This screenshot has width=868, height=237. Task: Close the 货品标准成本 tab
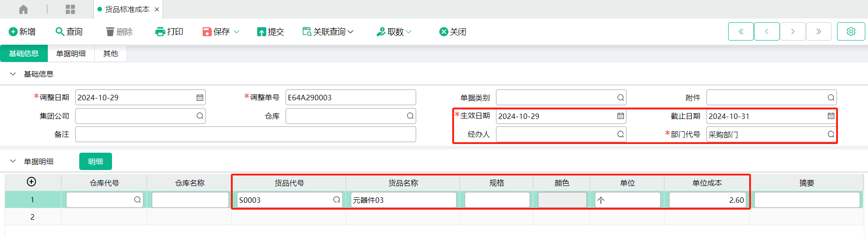tap(157, 9)
